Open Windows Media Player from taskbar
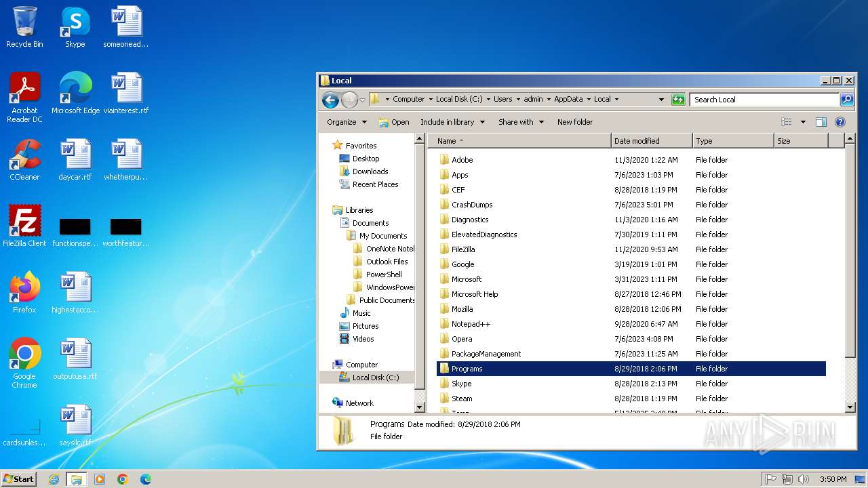Image resolution: width=868 pixels, height=488 pixels. pyautogui.click(x=100, y=479)
